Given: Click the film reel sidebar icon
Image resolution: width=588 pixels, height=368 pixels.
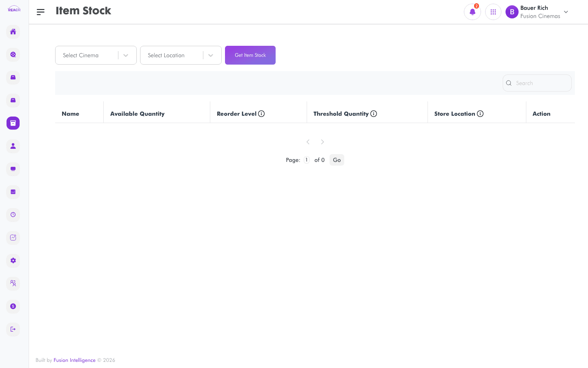Looking at the screenshot, I should 13,54.
